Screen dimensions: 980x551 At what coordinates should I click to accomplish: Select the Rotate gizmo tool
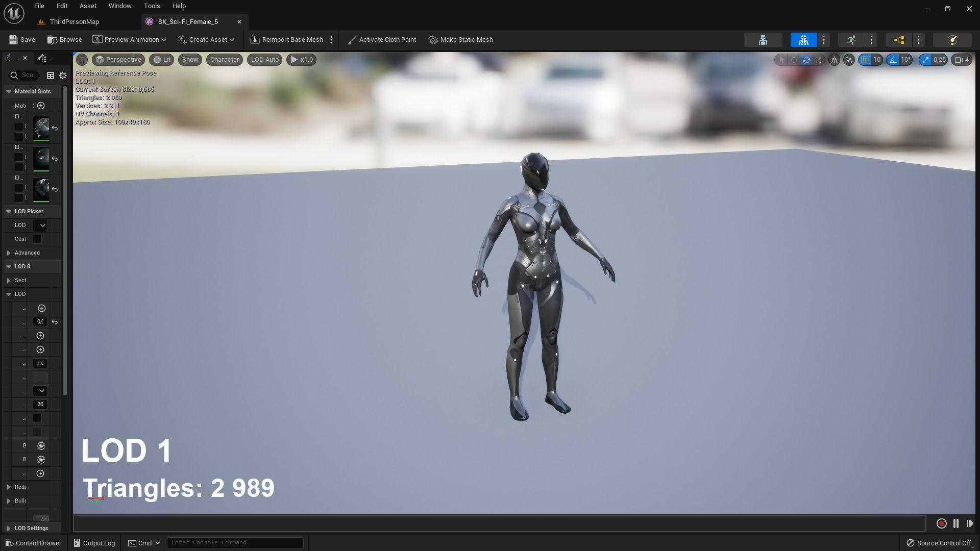(x=806, y=60)
